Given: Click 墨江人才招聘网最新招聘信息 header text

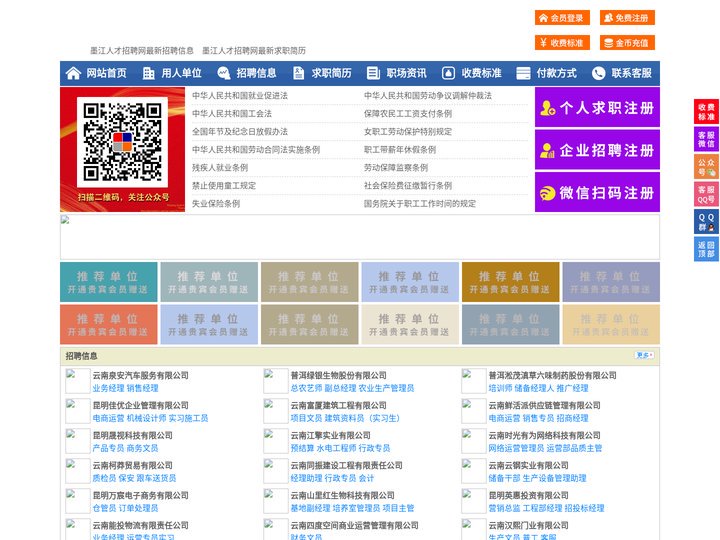Looking at the screenshot, I should pos(142,51).
